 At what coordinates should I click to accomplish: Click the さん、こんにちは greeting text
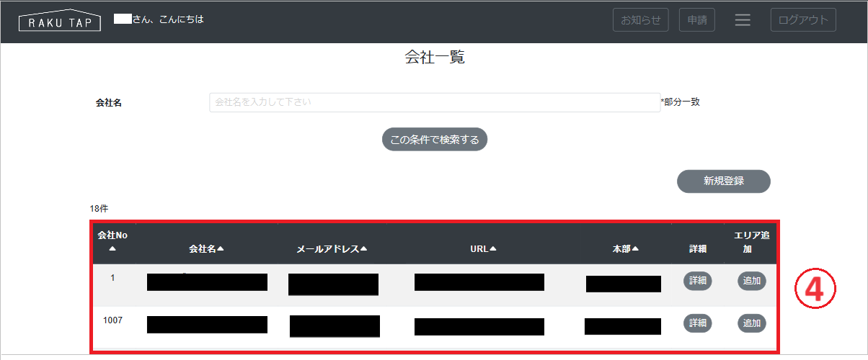168,19
